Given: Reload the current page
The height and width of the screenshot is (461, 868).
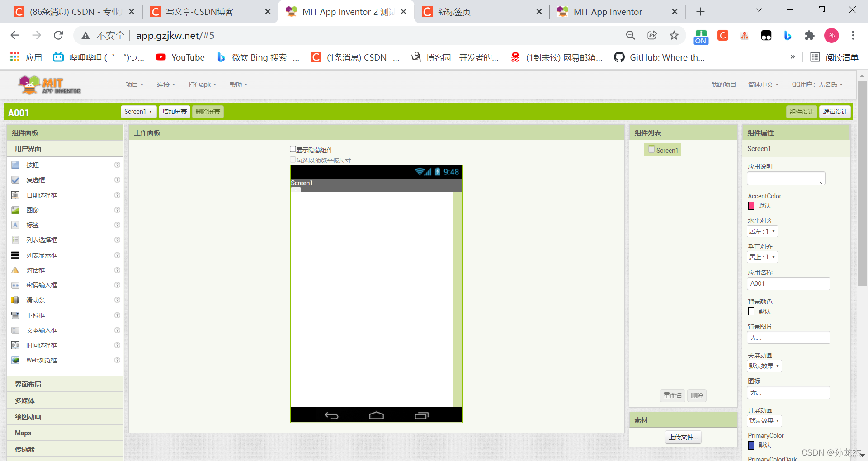Looking at the screenshot, I should [58, 35].
